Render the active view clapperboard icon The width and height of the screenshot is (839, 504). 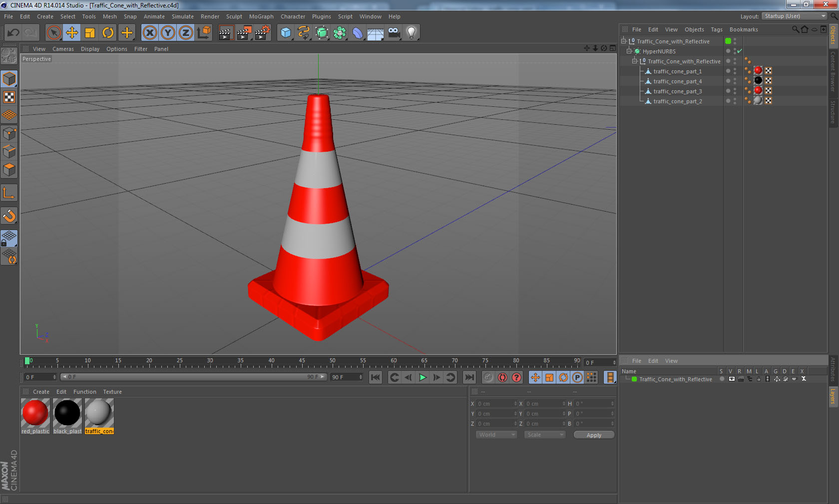click(226, 33)
